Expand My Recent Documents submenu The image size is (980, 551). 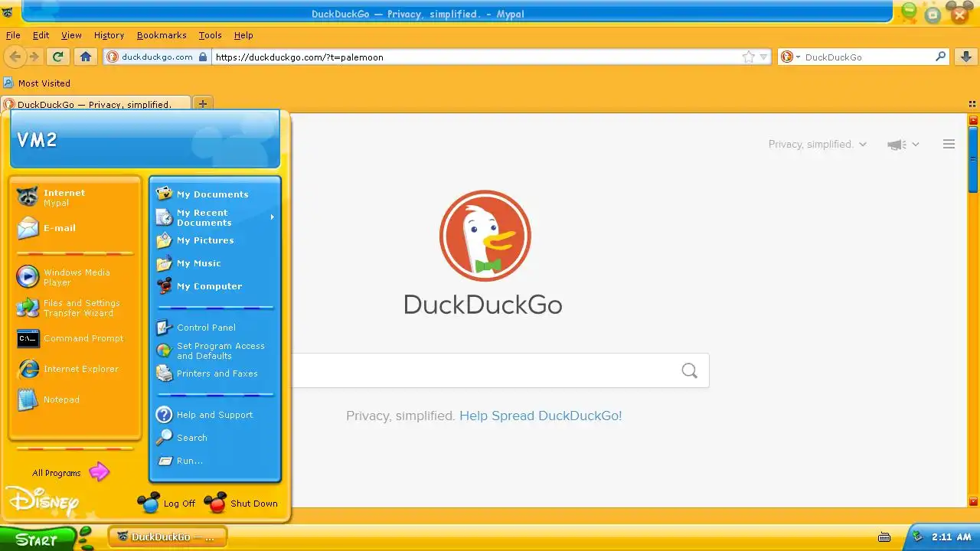pyautogui.click(x=214, y=217)
